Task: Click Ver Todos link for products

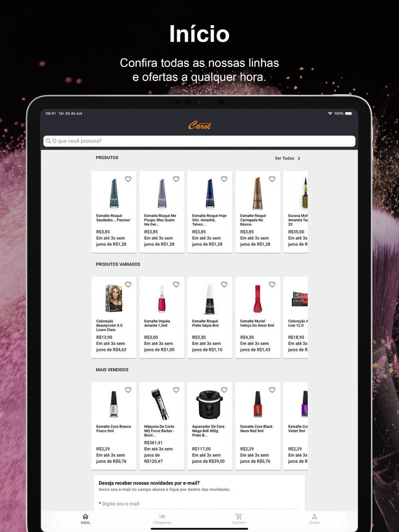Action: 284,158
